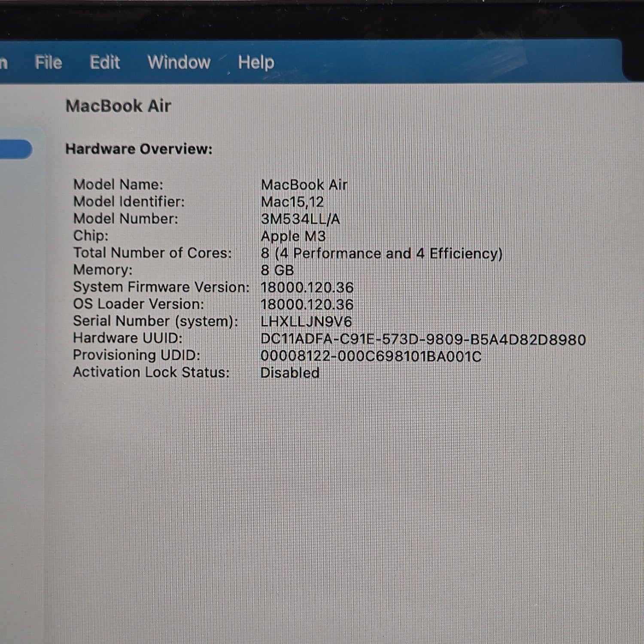Viewport: 644px width, 644px height.
Task: Click the Memory label
Action: point(103,270)
